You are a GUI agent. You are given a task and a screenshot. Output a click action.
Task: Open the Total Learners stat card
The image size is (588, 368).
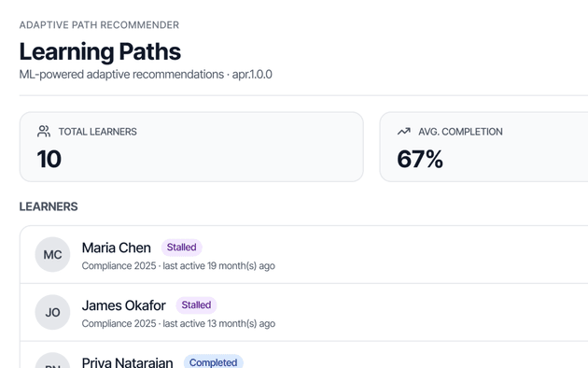191,147
